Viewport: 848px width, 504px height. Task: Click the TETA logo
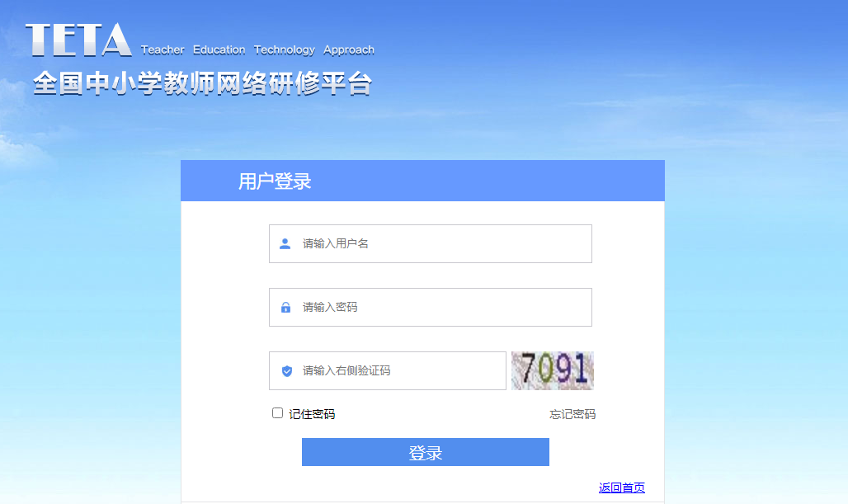tap(78, 40)
